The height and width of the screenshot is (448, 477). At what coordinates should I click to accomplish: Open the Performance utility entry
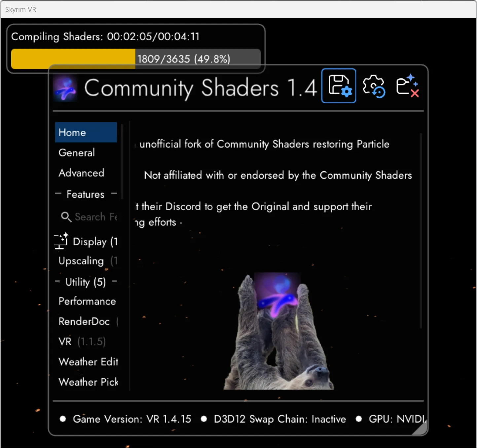pos(87,301)
